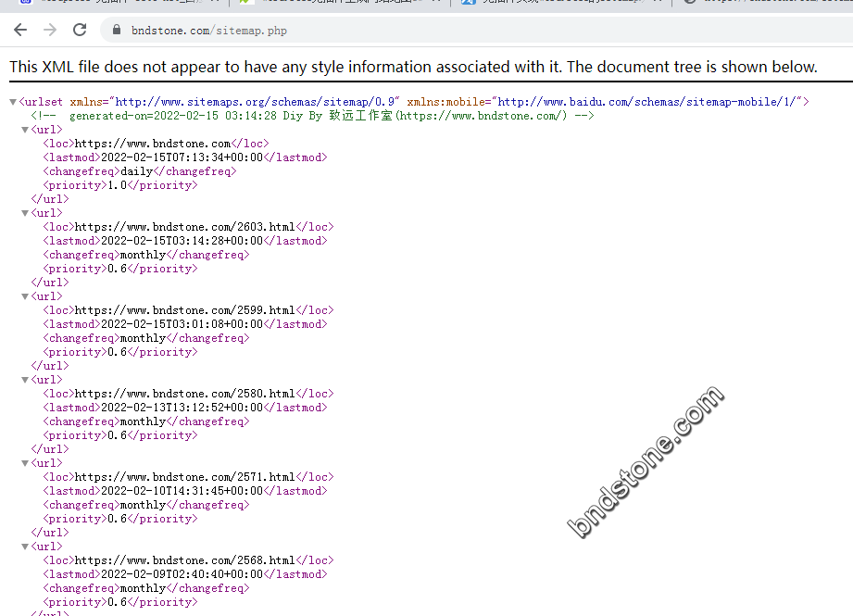Screen dimensions: 853x616
Task: Click the generated-on 2022-02-15 03:14:28 comment
Action: click(312, 116)
